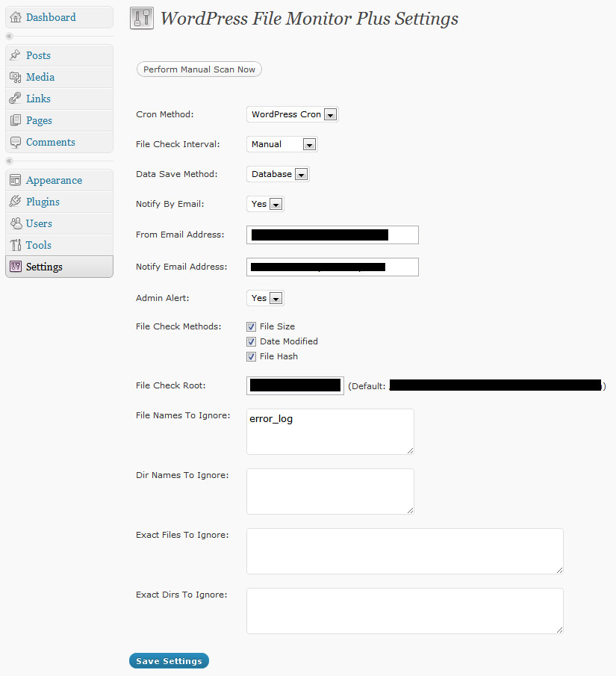Disable the File Hash check method
The width and height of the screenshot is (616, 676).
click(x=252, y=356)
